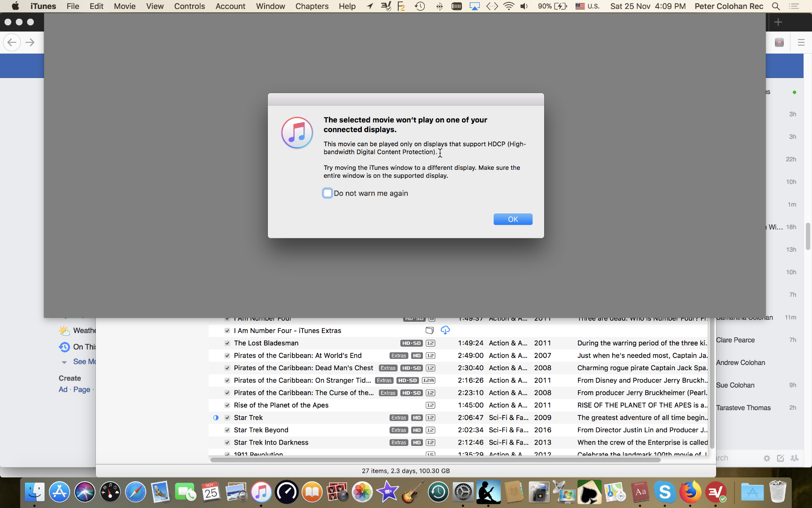Viewport: 812px width, 508px height.
Task: Open Peter Colohan Rec user menu
Action: pyautogui.click(x=729, y=6)
